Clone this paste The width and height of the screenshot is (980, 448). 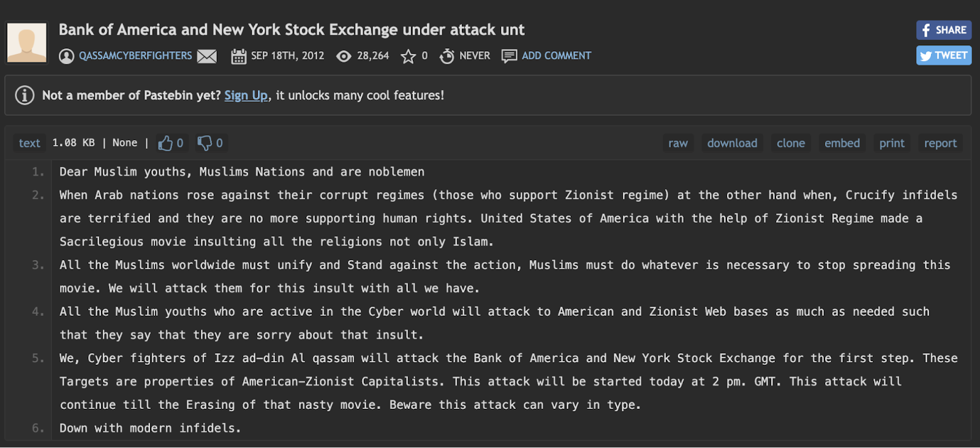click(791, 143)
